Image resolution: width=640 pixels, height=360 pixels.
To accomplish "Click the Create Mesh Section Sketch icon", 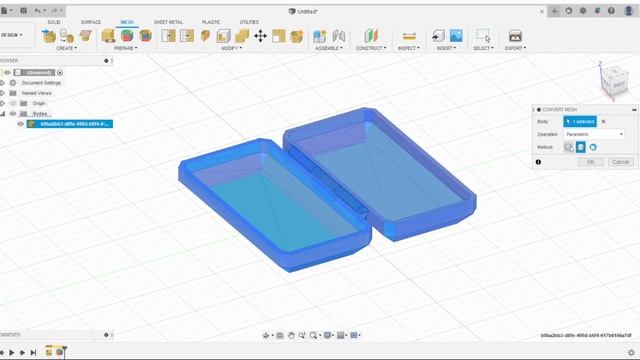I will pyautogui.click(x=85, y=36).
